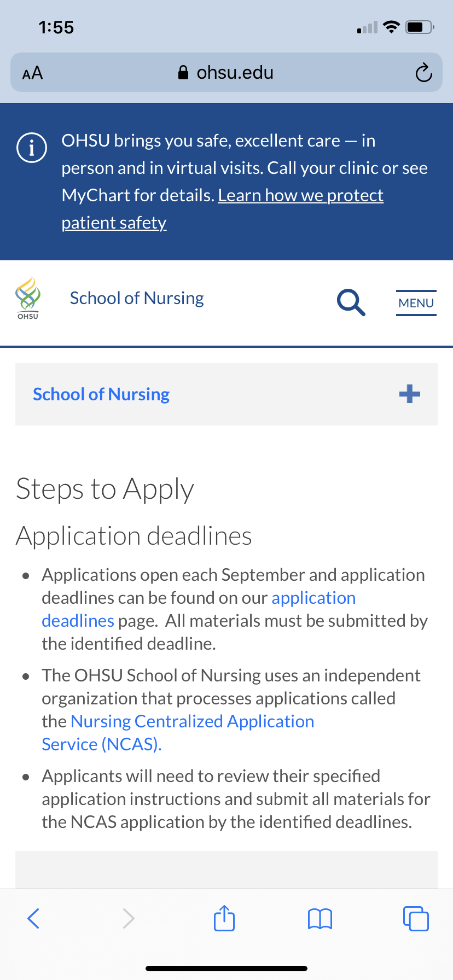
Task: Follow the 'Learn how we protect' link
Action: (x=301, y=195)
